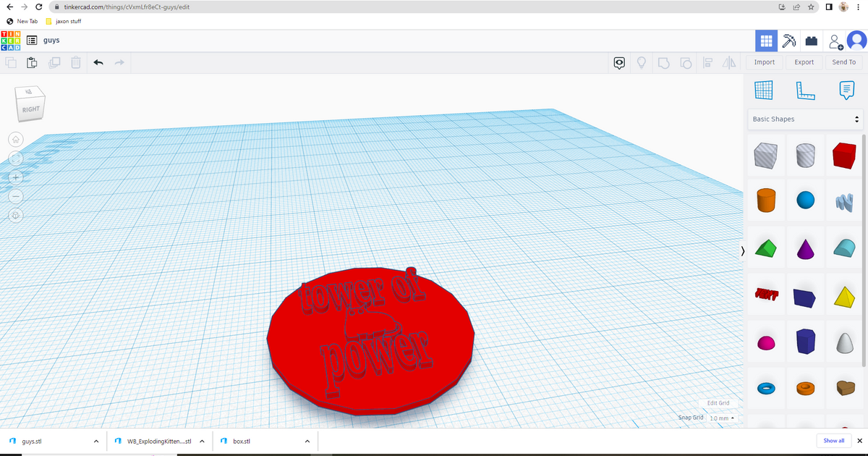Click the zoom in plus button
Viewport: 868px width, 456px height.
[x=16, y=177]
